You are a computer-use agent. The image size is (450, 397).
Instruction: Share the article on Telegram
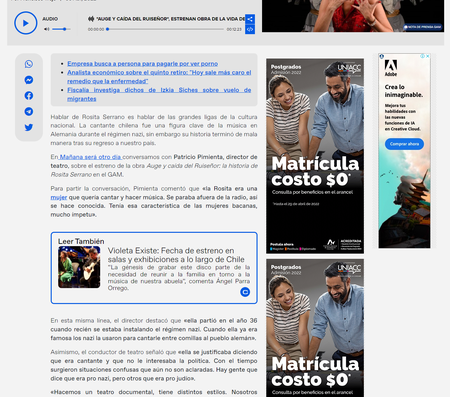tap(29, 111)
